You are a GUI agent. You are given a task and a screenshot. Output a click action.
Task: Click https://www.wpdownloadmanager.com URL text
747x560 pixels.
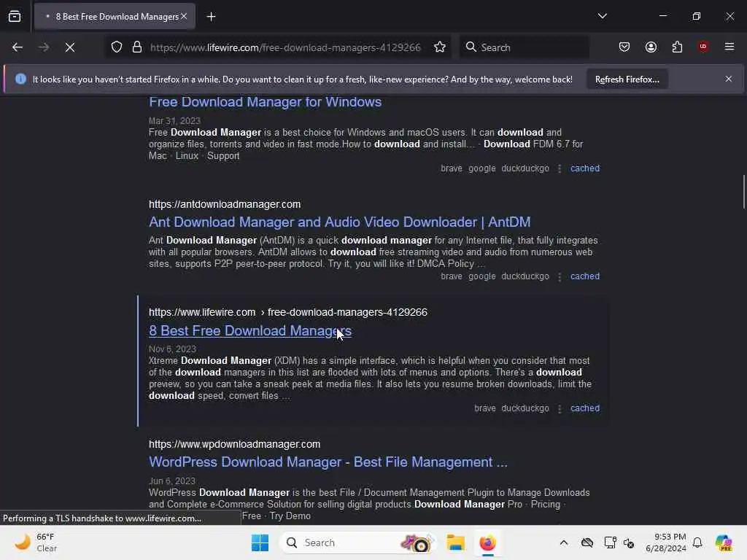pos(234,444)
